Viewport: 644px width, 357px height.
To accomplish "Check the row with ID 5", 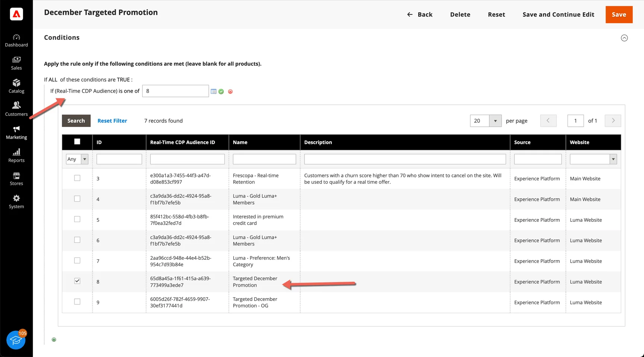I will [x=77, y=219].
